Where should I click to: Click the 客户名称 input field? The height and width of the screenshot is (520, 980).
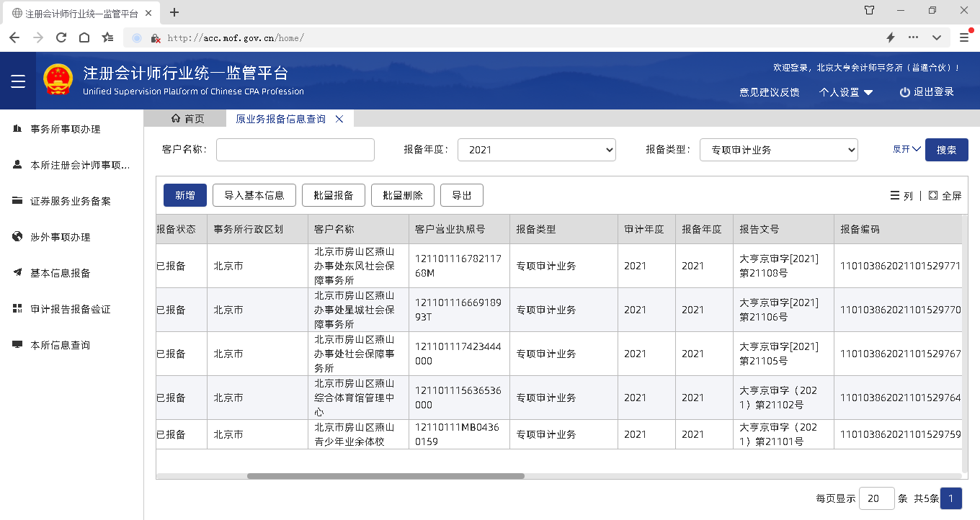(x=295, y=150)
